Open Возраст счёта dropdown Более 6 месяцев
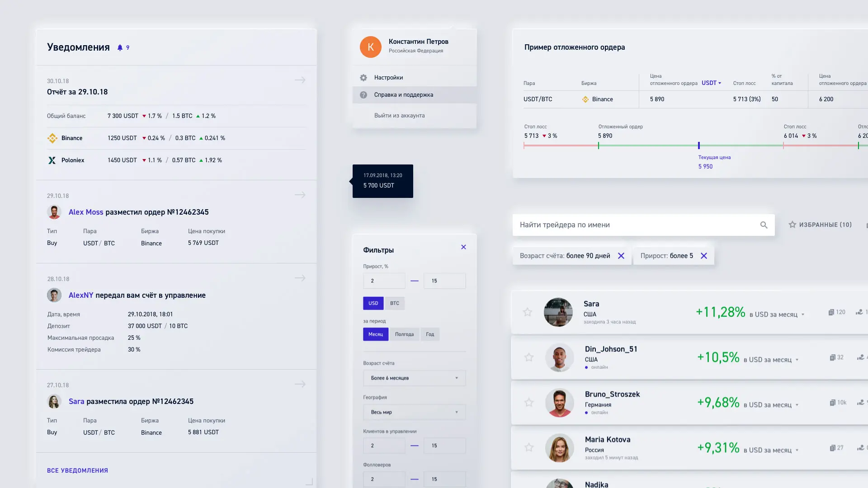This screenshot has width=868, height=488. coord(414,378)
